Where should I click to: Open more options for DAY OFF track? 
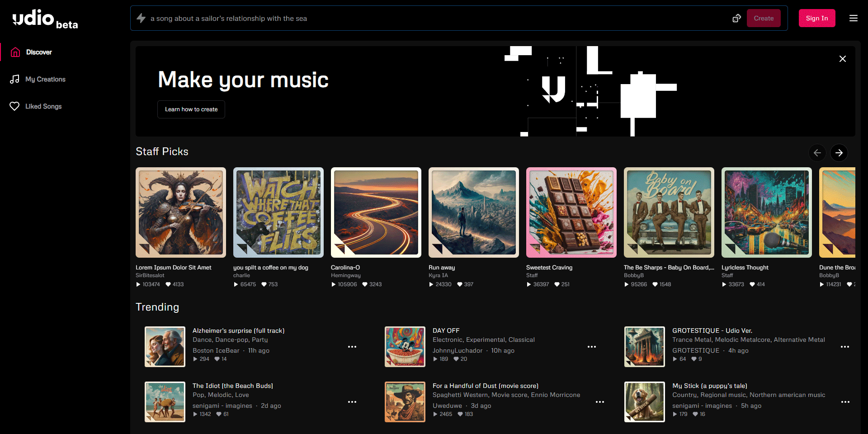coord(592,347)
